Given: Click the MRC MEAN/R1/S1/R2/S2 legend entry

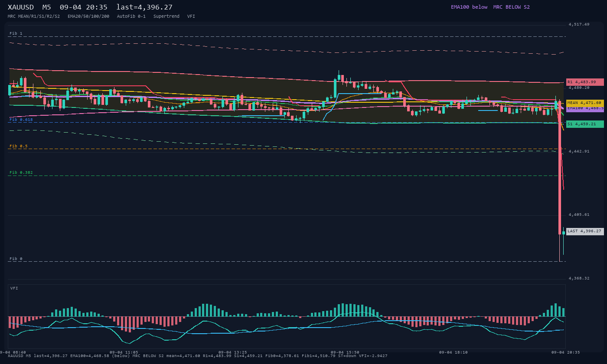Looking at the screenshot, I should click(34, 16).
